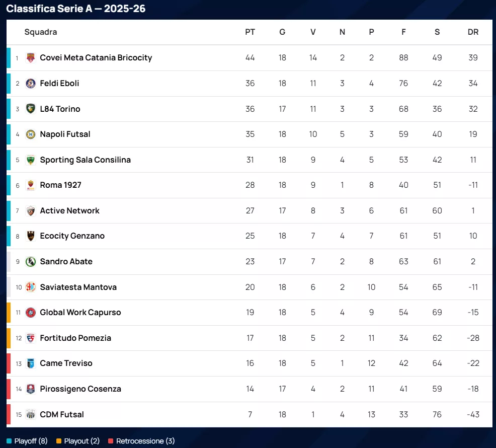The height and width of the screenshot is (448, 496).
Task: Click the Roma 1927 club logo
Action: [31, 185]
